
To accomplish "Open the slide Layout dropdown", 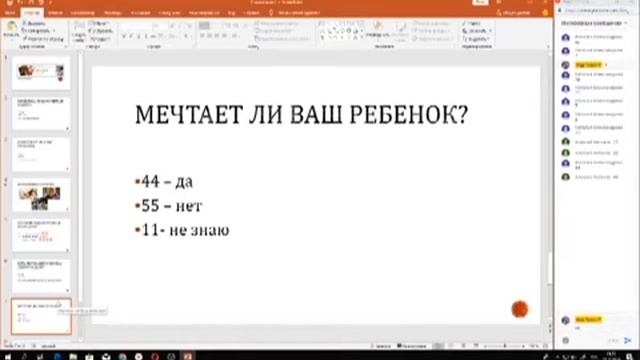I will point(99,23).
